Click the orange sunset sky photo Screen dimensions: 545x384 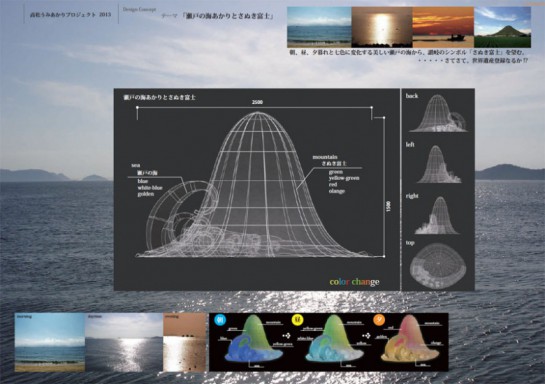click(x=443, y=27)
